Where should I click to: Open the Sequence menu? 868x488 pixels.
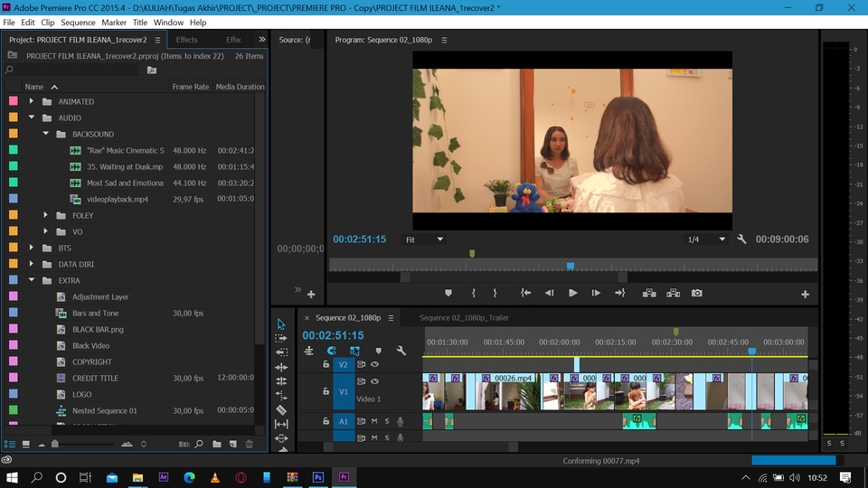(78, 22)
